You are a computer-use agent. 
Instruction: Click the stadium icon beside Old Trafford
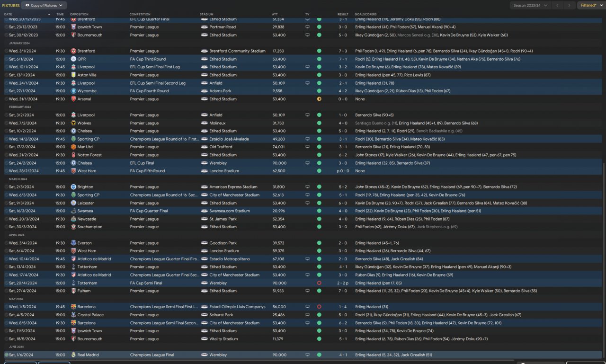(x=204, y=147)
